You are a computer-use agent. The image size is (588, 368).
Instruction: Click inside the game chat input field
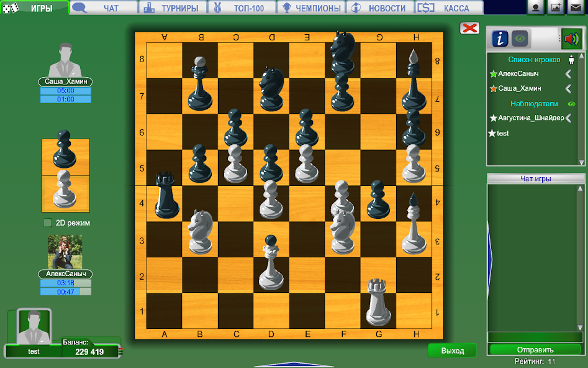coord(535,338)
